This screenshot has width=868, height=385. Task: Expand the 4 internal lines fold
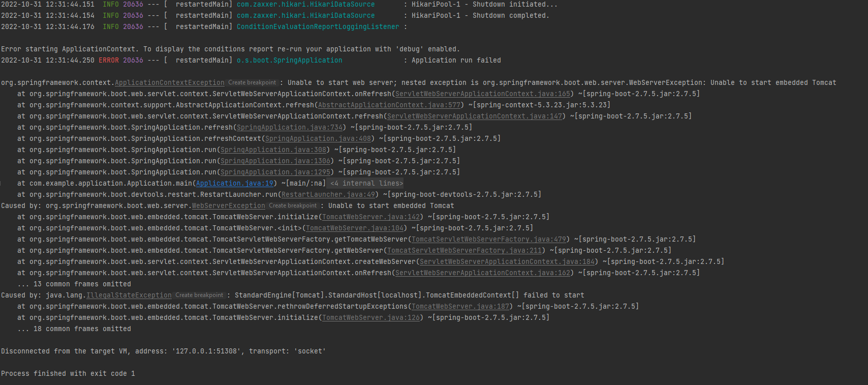pyautogui.click(x=366, y=183)
